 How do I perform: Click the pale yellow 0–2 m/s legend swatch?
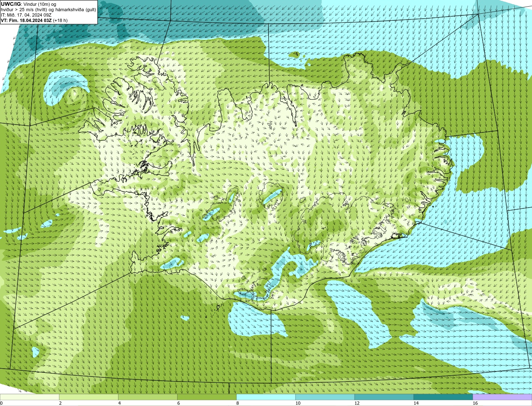tap(30, 397)
